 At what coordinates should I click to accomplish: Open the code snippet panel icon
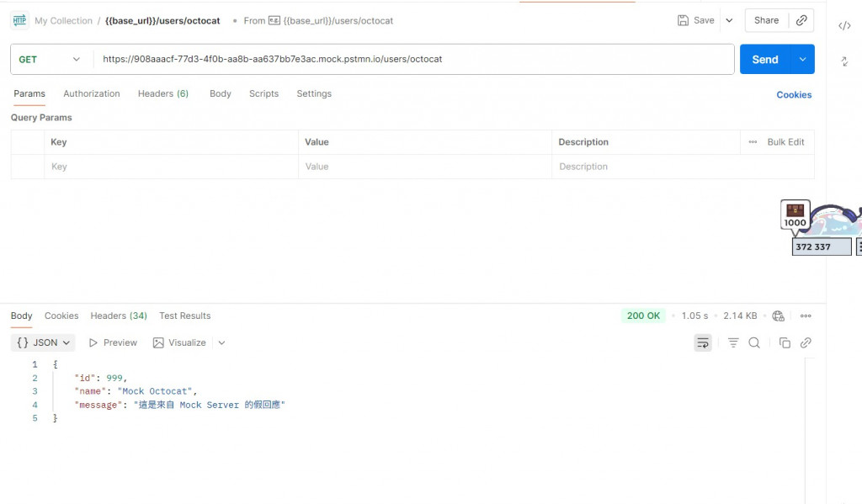[x=844, y=25]
